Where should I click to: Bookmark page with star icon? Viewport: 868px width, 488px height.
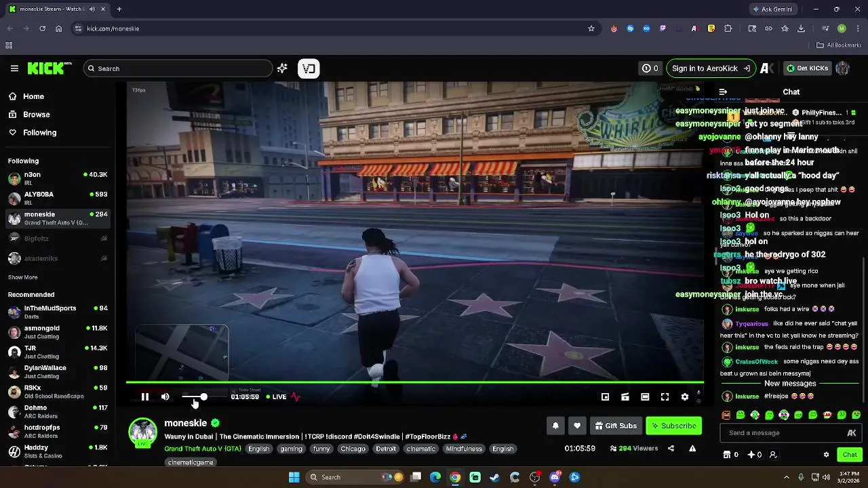(591, 28)
